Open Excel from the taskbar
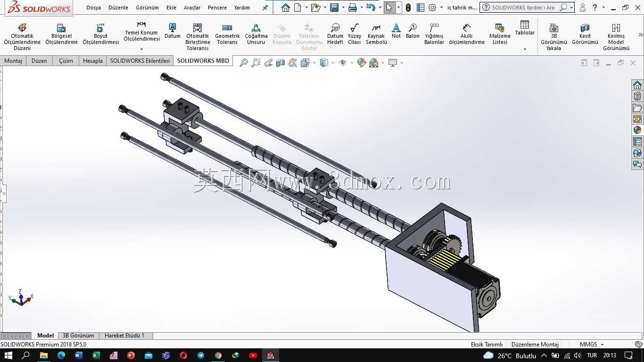The image size is (644, 362). (x=96, y=355)
